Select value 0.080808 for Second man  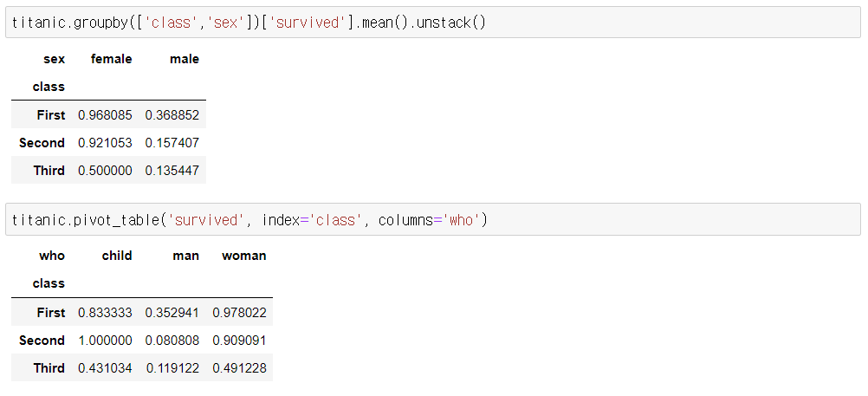click(x=172, y=340)
